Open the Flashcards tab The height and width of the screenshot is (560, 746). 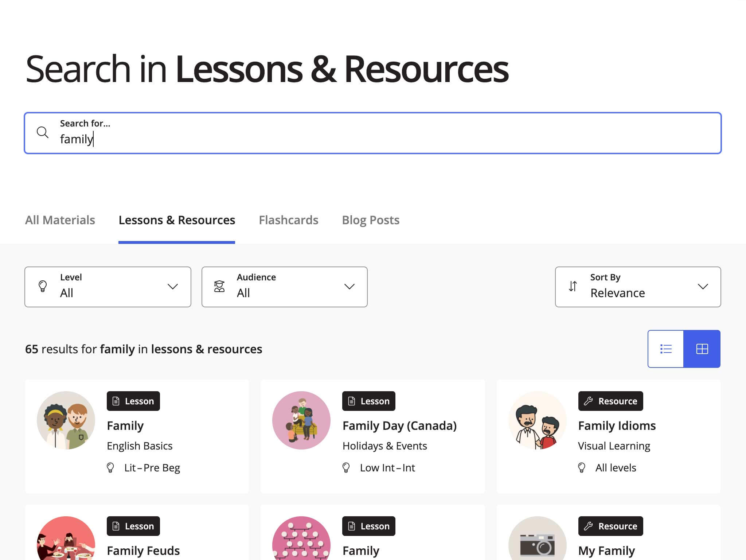pos(289,220)
